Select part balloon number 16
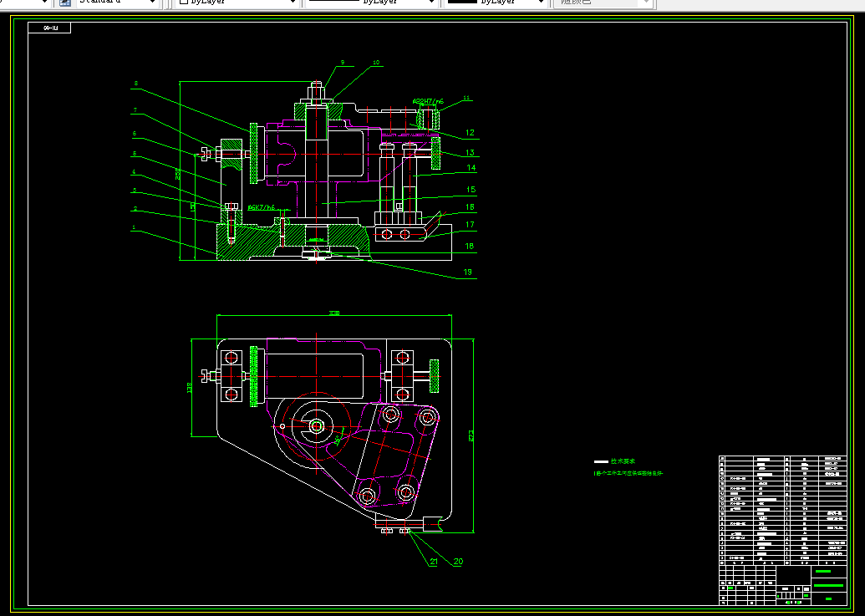865x616 pixels. click(470, 206)
